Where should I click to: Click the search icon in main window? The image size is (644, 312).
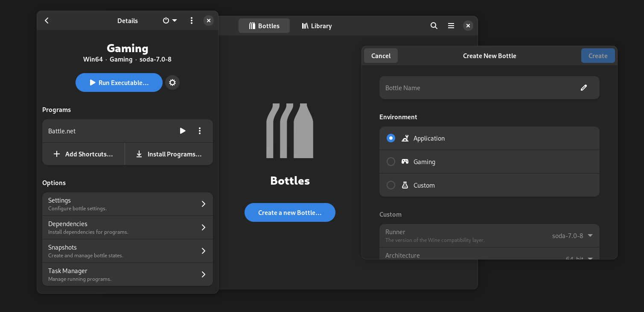coord(434,26)
